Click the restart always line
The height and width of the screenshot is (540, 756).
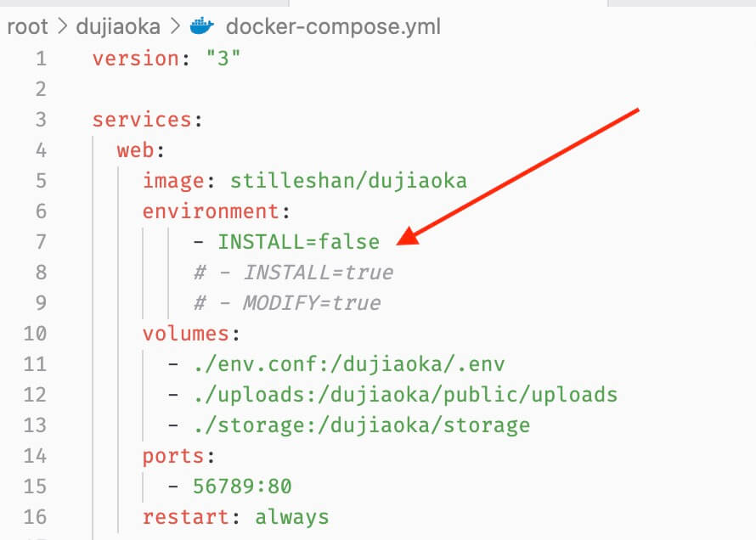[235, 517]
